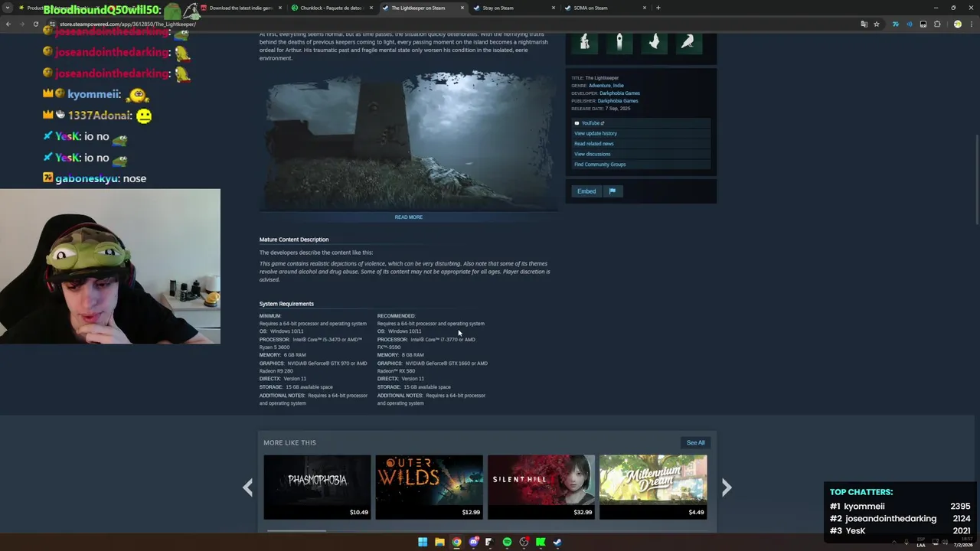Viewport: 980px width, 551px height.
Task: Click the Mature Content Description heading
Action: tap(294, 240)
